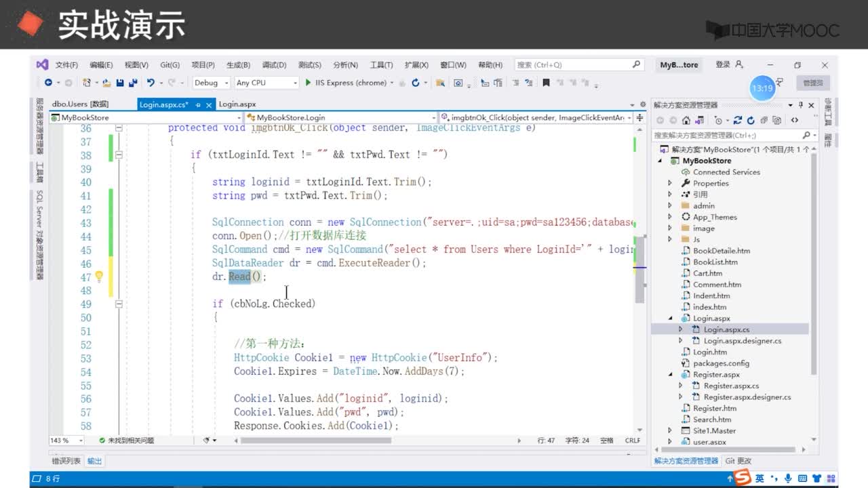Image resolution: width=868 pixels, height=488 pixels.
Task: Collapse the outline box at line 38
Action: (x=119, y=155)
